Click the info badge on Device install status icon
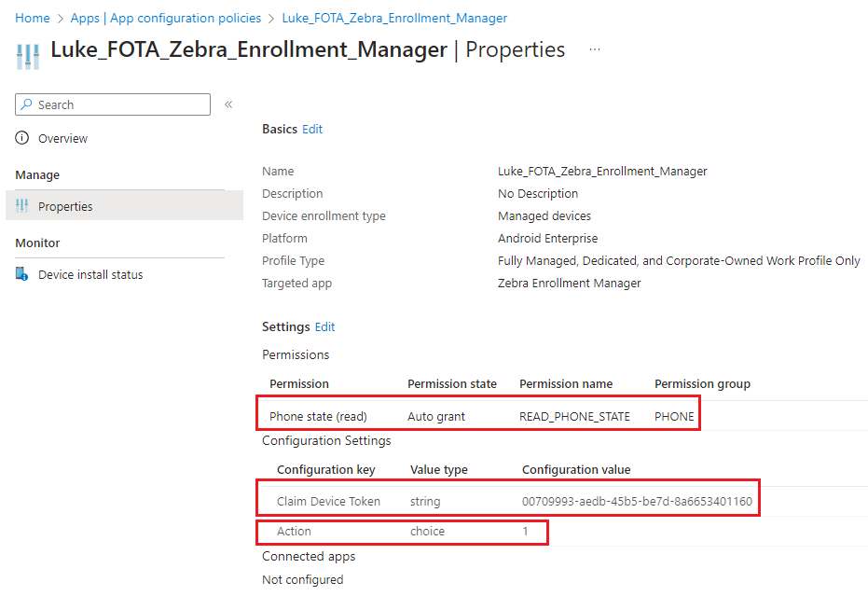 tap(25, 277)
